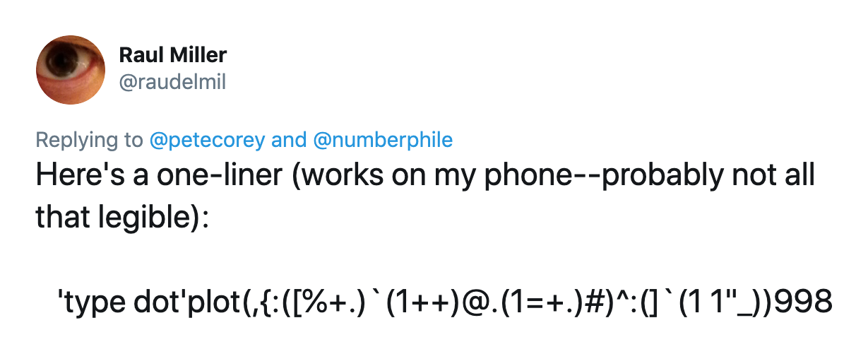Click the "Replying to" label

tap(90, 140)
